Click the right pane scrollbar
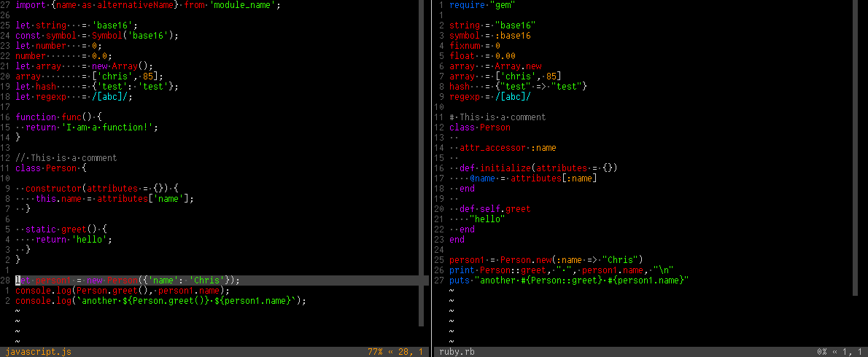868x357 pixels. pos(856,148)
